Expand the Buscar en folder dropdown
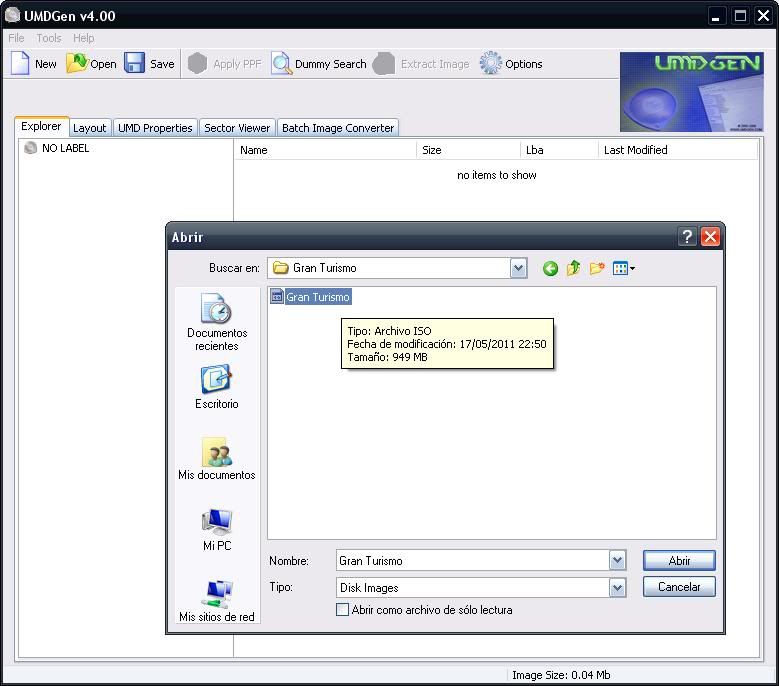779x686 pixels. (518, 268)
